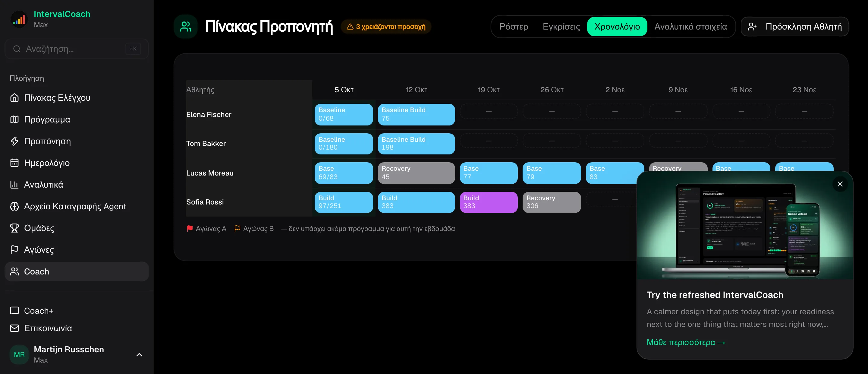This screenshot has width=868, height=374.
Task: Open Lucas Moreau Base 69/83 block
Action: click(343, 173)
